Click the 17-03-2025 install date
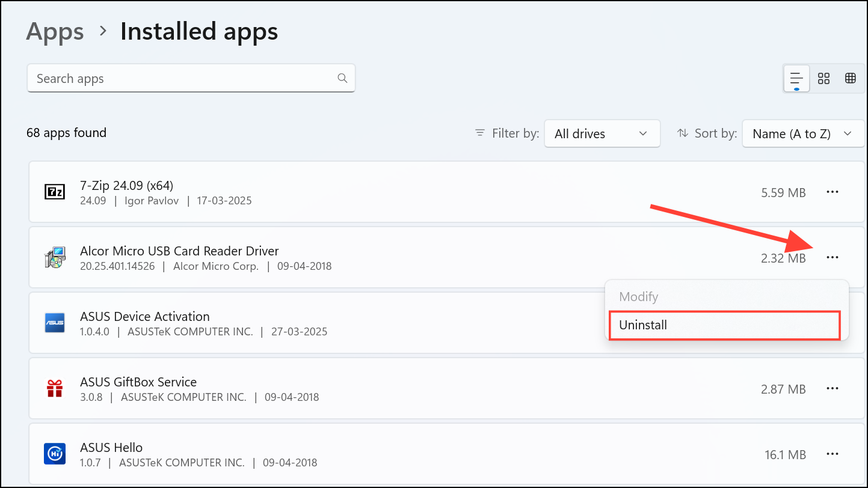This screenshot has height=488, width=868. click(224, 201)
